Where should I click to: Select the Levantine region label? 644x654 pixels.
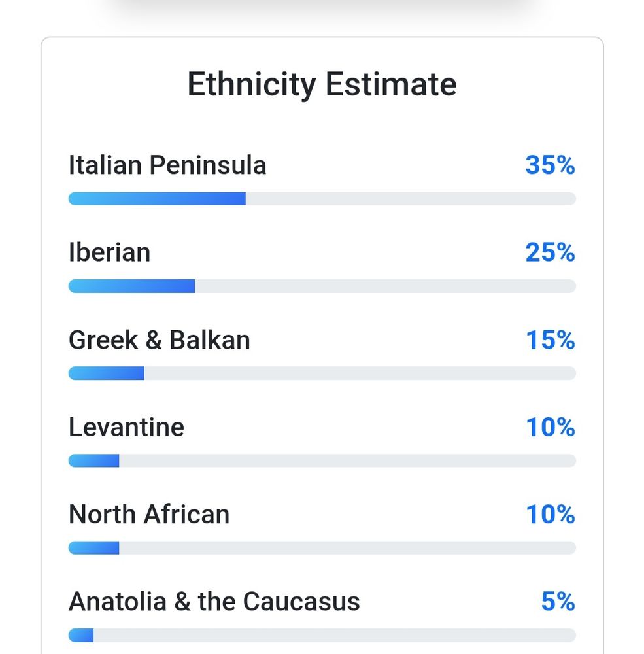coord(126,427)
